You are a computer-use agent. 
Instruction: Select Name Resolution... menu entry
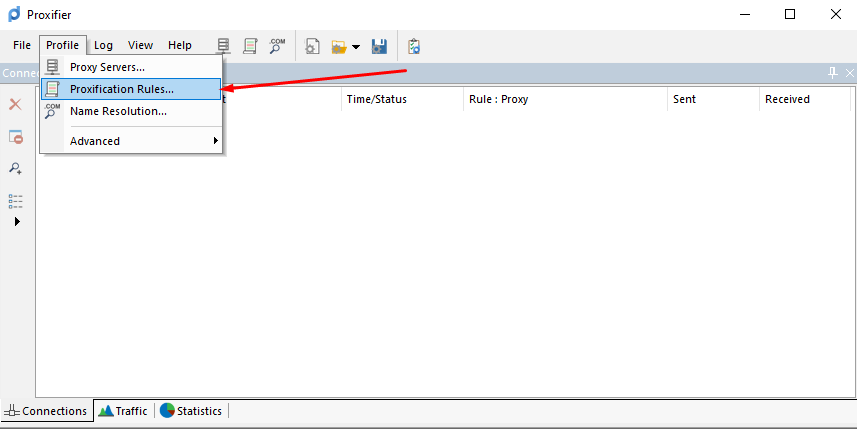pyautogui.click(x=131, y=112)
